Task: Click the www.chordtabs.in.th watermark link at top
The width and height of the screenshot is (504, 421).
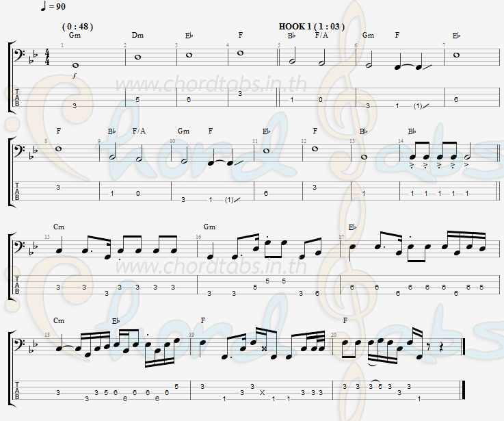Action: pyautogui.click(x=211, y=84)
